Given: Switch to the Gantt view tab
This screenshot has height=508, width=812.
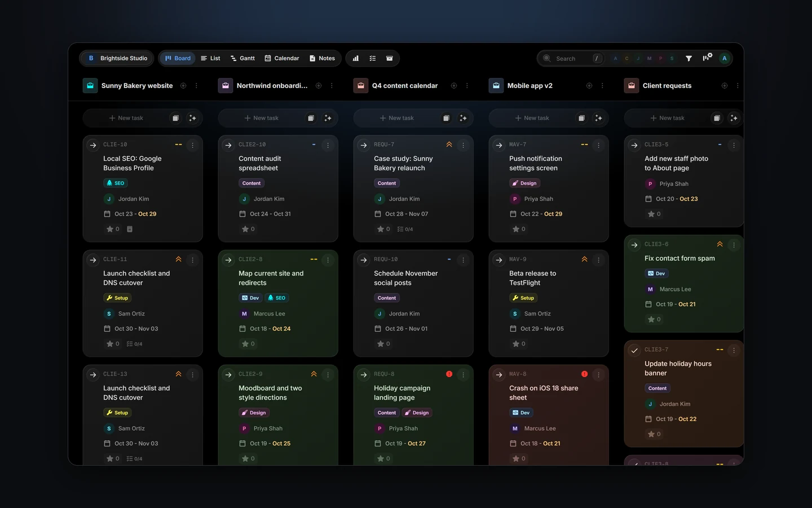Looking at the screenshot, I should tap(242, 58).
